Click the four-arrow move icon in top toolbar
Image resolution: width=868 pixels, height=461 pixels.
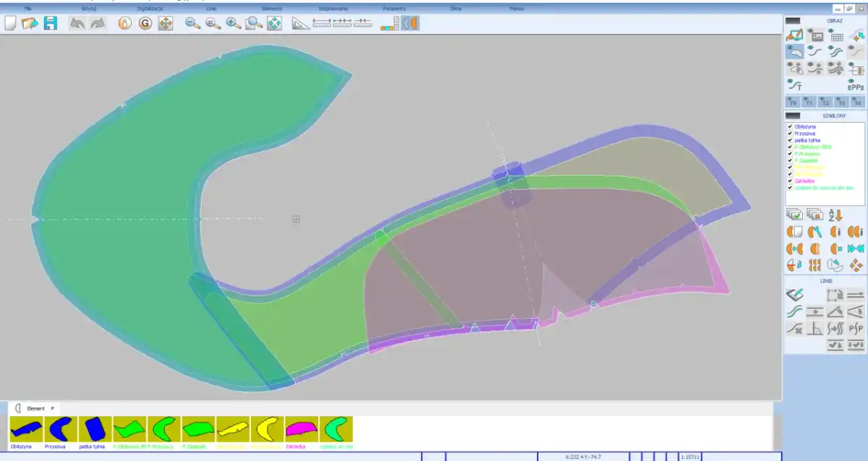(166, 24)
